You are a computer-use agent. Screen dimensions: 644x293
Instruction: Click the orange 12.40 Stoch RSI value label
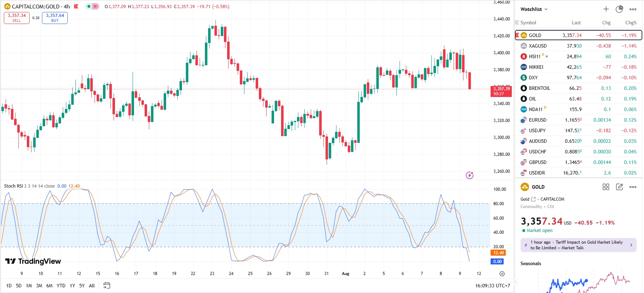click(498, 253)
